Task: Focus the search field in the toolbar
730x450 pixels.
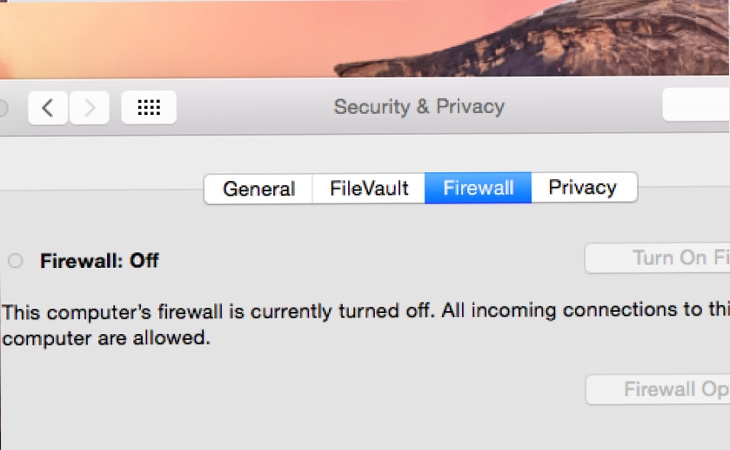Action: coord(697,106)
